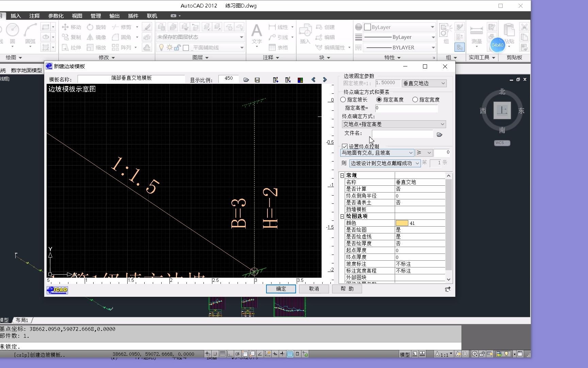Click the 取消 button
This screenshot has height=368, width=588.
click(313, 289)
